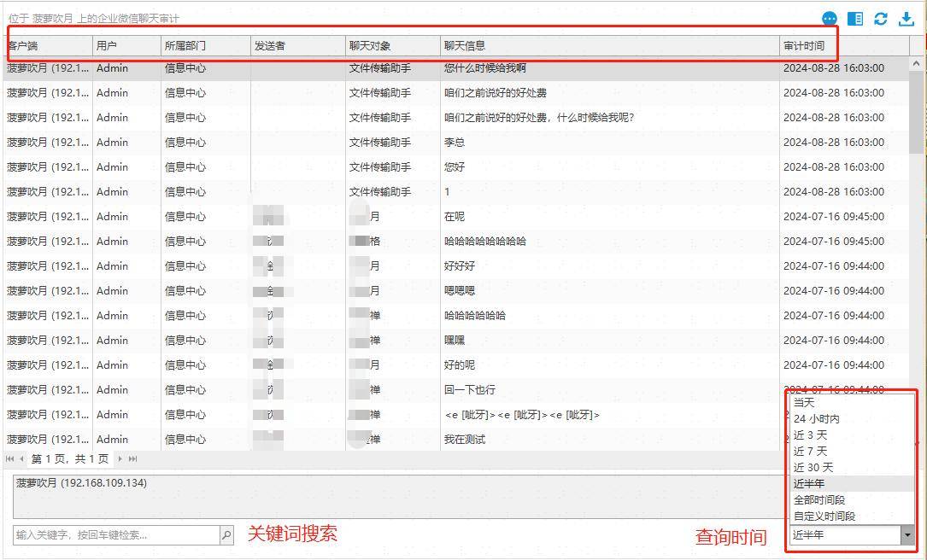Jump to the last page
This screenshot has width=927, height=560.
[x=132, y=459]
